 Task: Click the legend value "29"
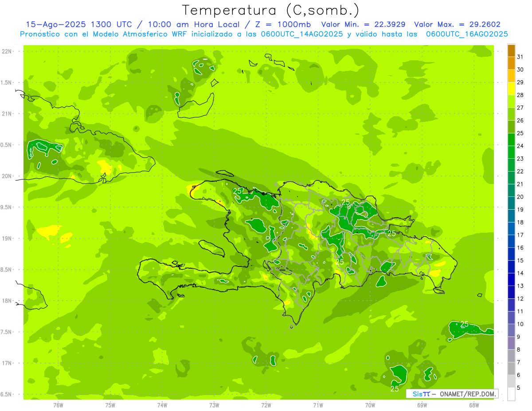point(520,82)
